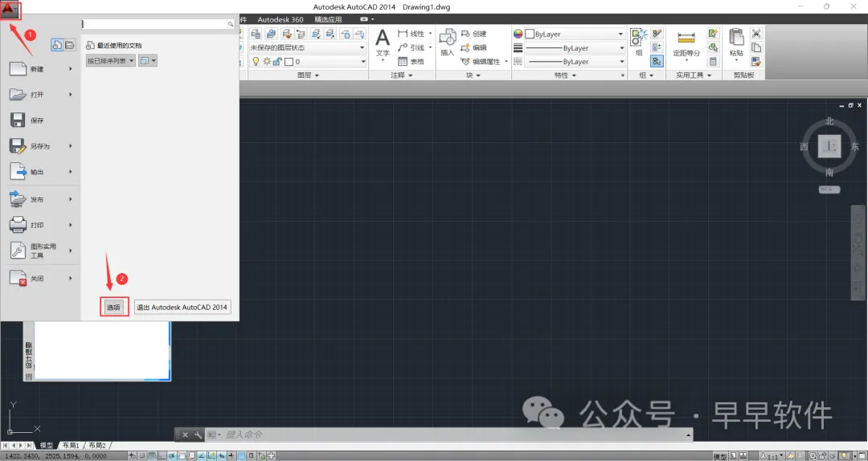Click the copy clip icon
The height and width of the screenshot is (461, 868).
coord(756,47)
